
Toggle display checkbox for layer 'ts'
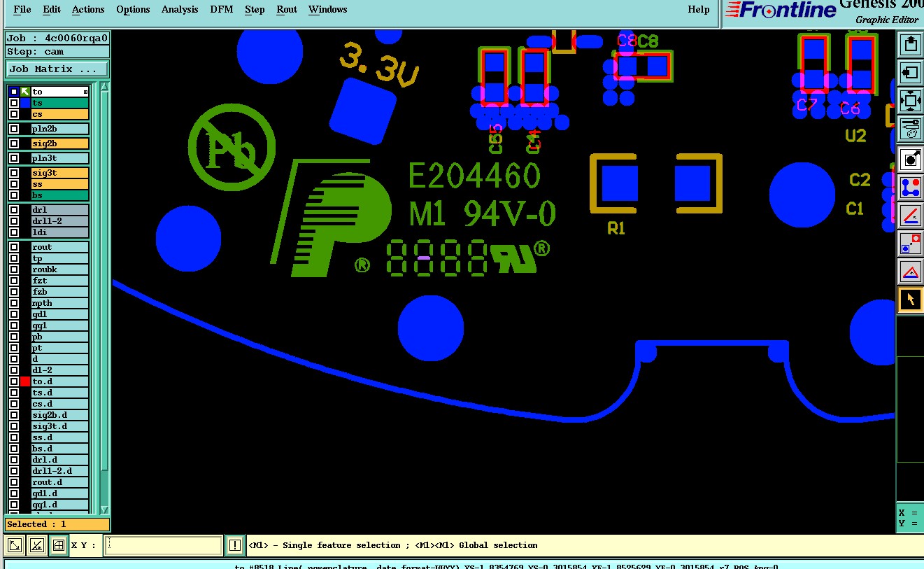[13, 103]
